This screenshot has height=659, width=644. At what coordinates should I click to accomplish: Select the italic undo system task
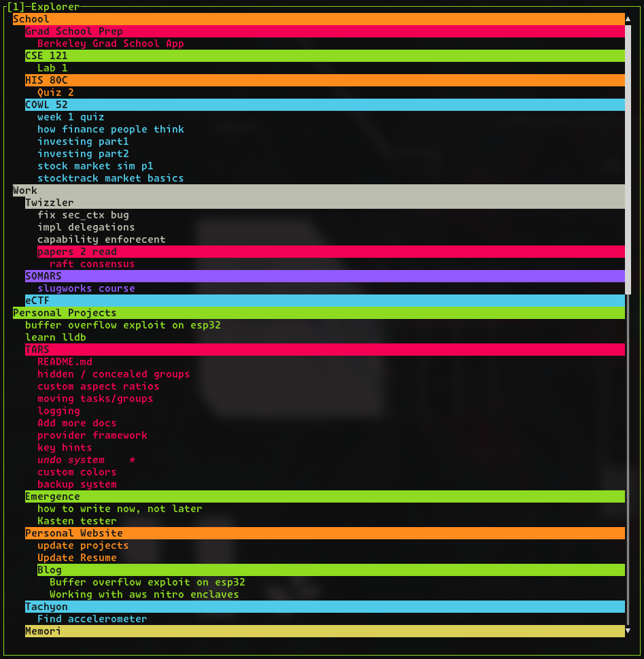(x=71, y=460)
